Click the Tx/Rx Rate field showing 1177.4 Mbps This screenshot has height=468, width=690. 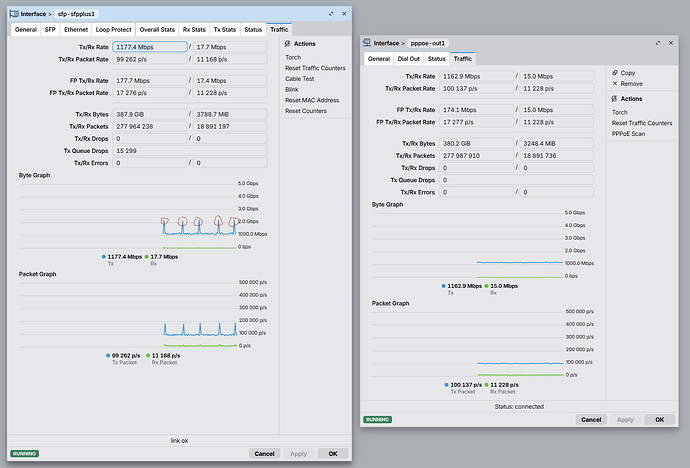(149, 47)
